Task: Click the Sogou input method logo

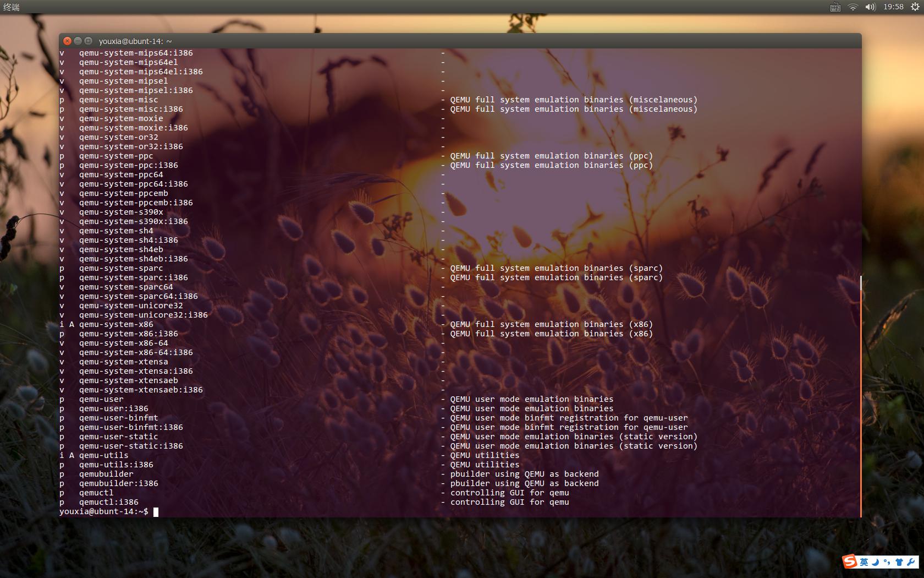Action: (x=850, y=561)
